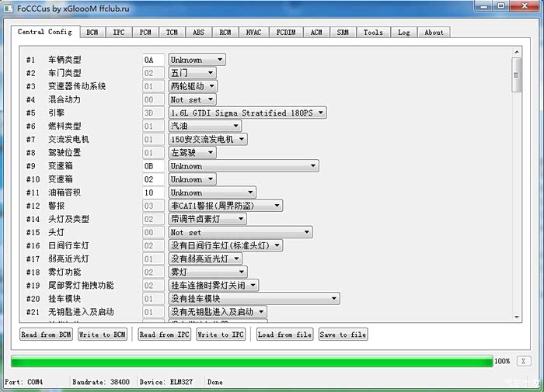The image size is (544, 392).
Task: Click the Device: ELM327 status text
Action: 166,382
